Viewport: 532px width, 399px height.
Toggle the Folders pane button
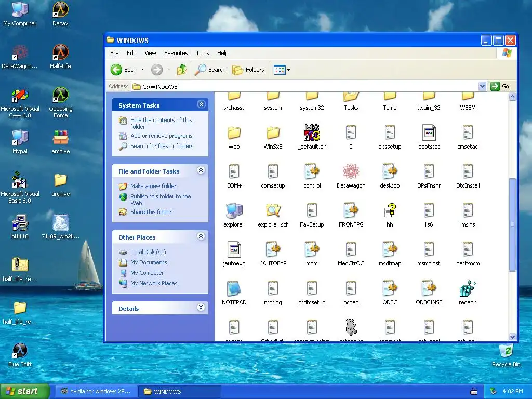pyautogui.click(x=248, y=70)
